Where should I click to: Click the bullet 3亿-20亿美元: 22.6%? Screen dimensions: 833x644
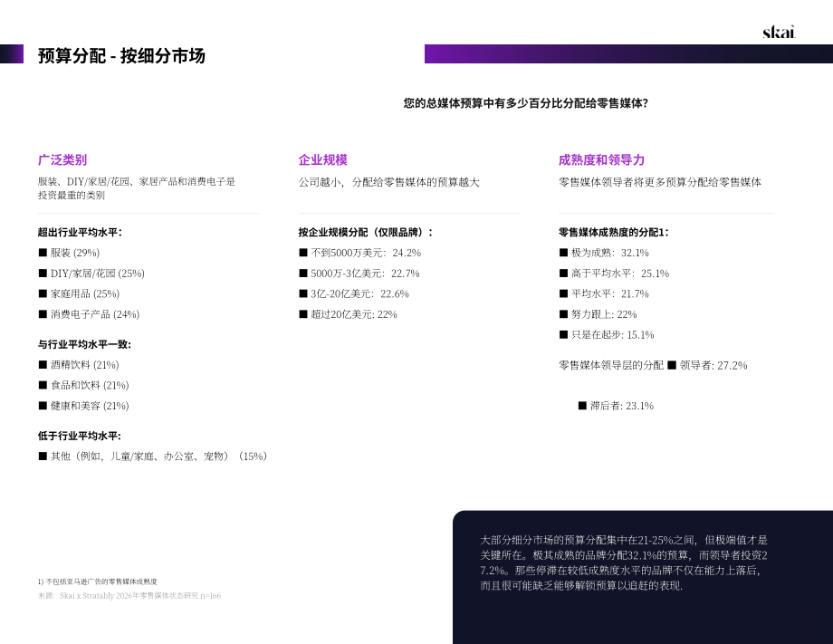coord(354,293)
